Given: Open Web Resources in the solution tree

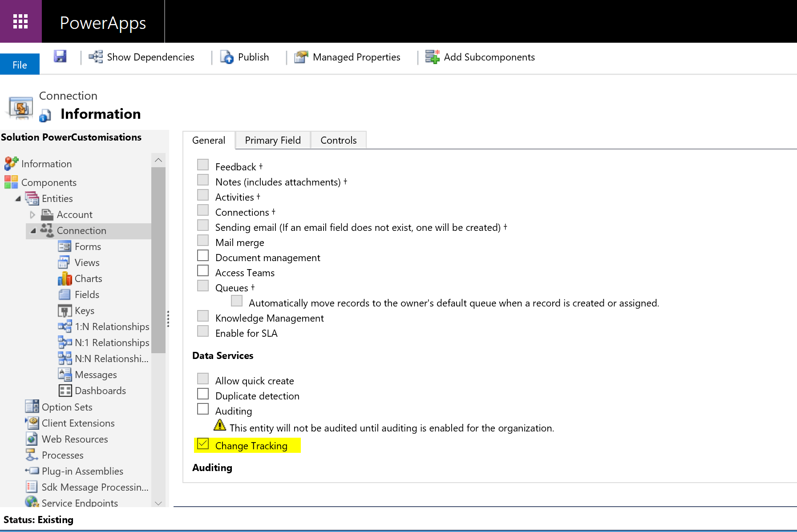Looking at the screenshot, I should click(x=74, y=439).
